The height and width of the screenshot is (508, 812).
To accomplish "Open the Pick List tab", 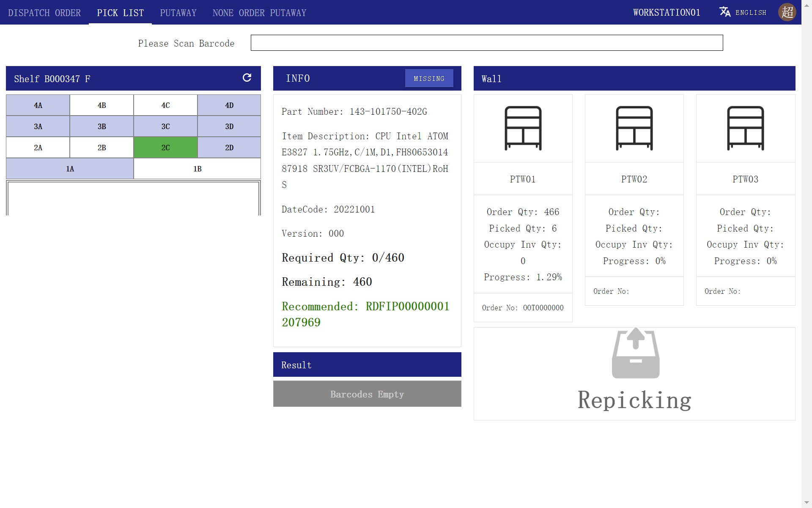I will (x=120, y=13).
